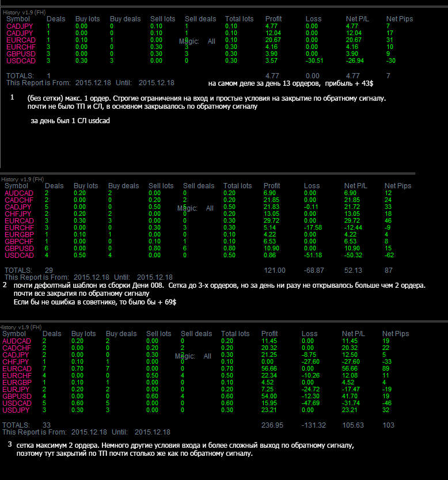This screenshot has height=480, width=448.
Task: Click the EURCHF loss value -10.26
Action: point(310,376)
